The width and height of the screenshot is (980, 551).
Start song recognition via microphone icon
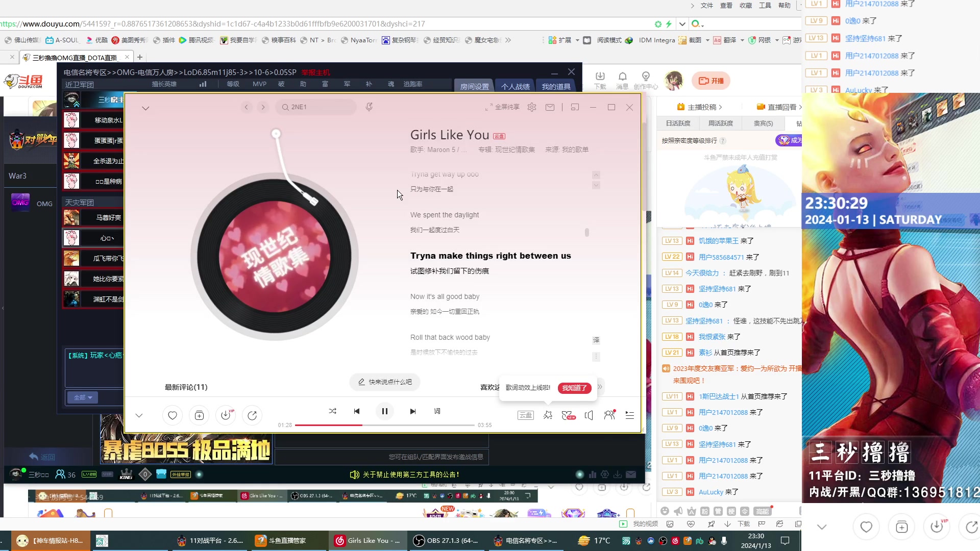[x=369, y=107]
